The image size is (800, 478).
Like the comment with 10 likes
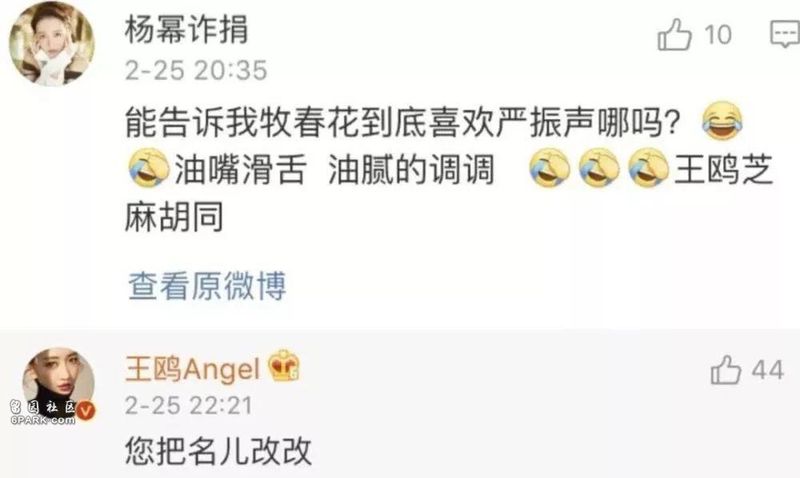[x=674, y=34]
